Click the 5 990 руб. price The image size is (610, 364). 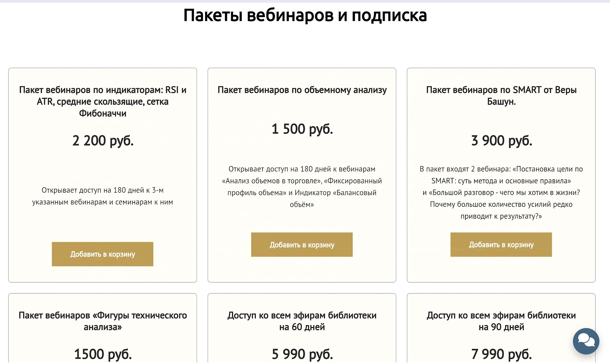pos(302,354)
